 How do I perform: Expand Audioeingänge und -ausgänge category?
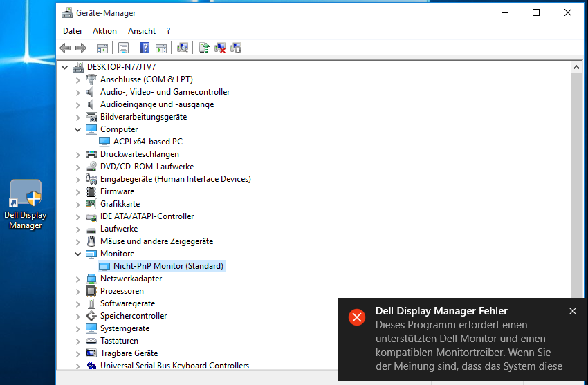[x=77, y=104]
